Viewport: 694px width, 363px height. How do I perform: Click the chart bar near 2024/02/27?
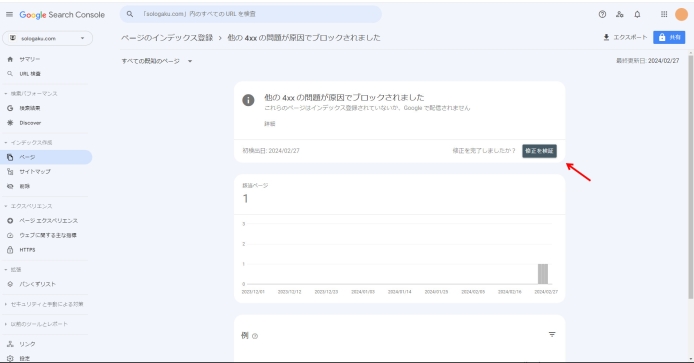click(543, 274)
